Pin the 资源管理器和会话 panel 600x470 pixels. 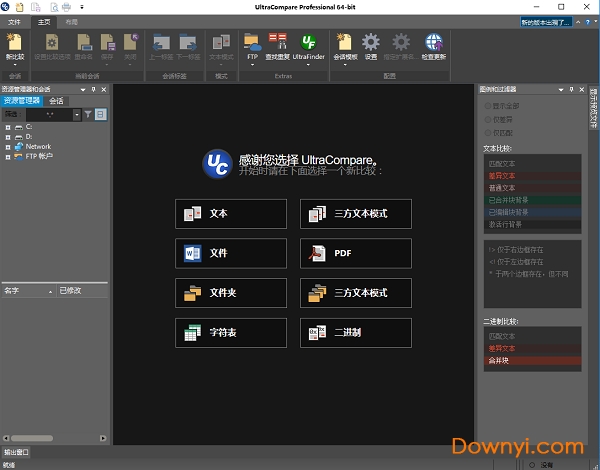click(94, 89)
